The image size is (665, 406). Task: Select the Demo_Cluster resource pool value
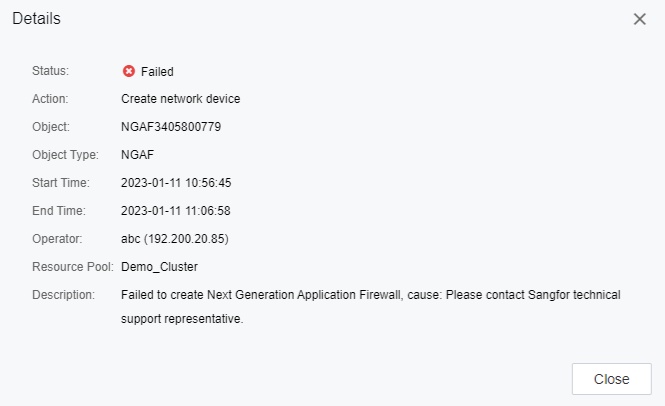pos(160,267)
